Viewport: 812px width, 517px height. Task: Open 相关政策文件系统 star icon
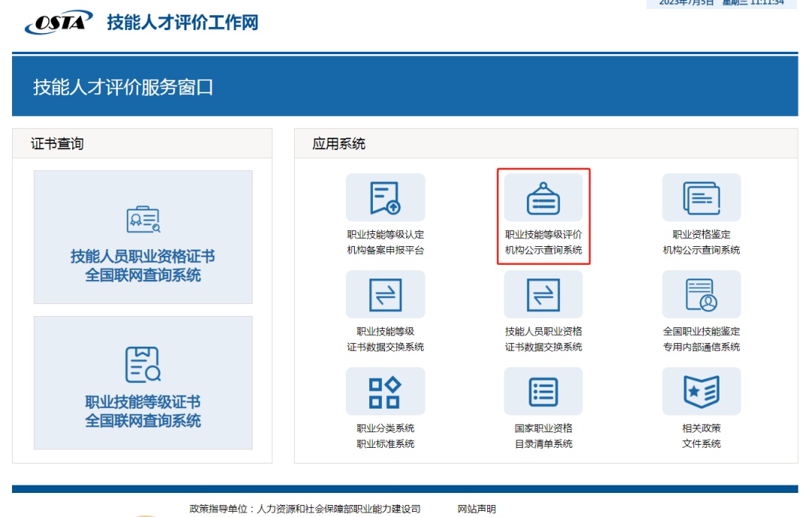(x=701, y=391)
